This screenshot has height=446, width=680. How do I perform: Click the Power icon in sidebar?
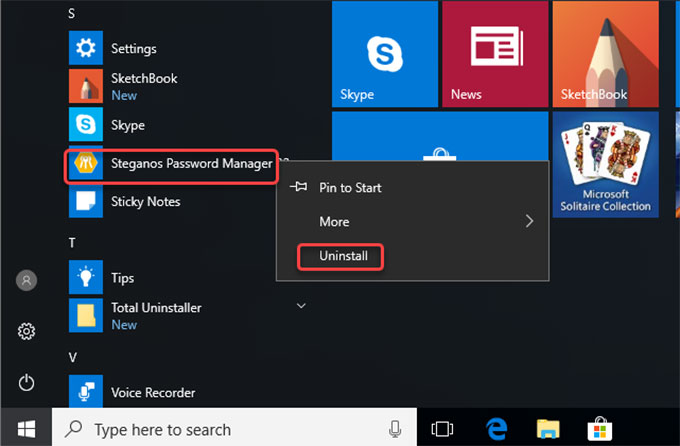tap(26, 382)
